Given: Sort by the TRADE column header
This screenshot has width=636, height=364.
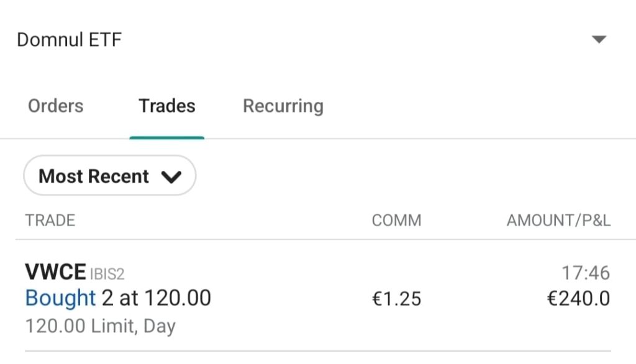Looking at the screenshot, I should [x=50, y=221].
